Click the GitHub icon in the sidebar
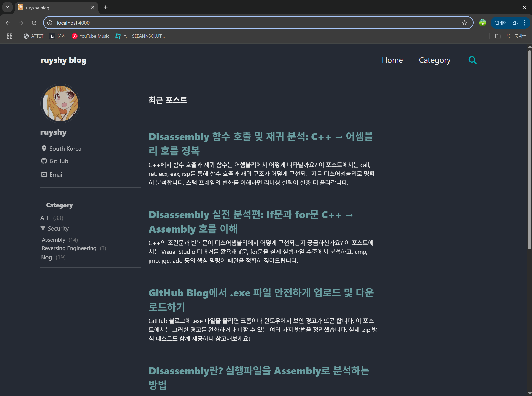Viewport: 532px width, 396px height. coord(44,161)
